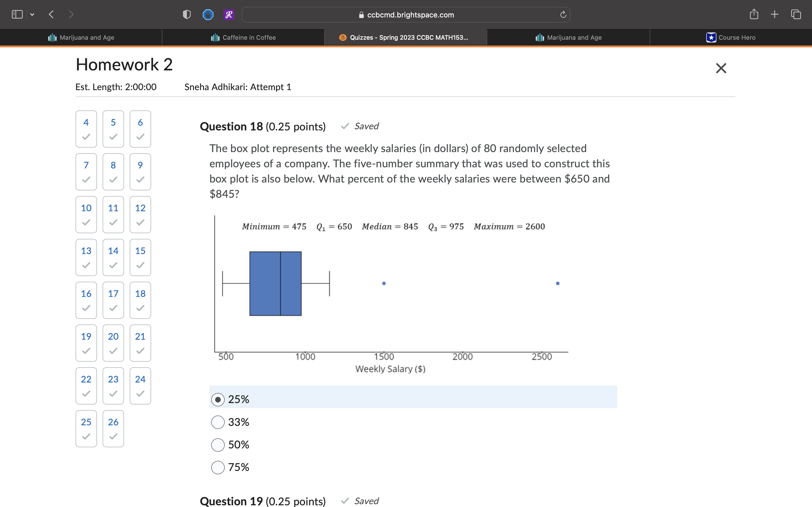Jump to question 19 in navigator
The width and height of the screenshot is (812, 507).
click(x=86, y=343)
